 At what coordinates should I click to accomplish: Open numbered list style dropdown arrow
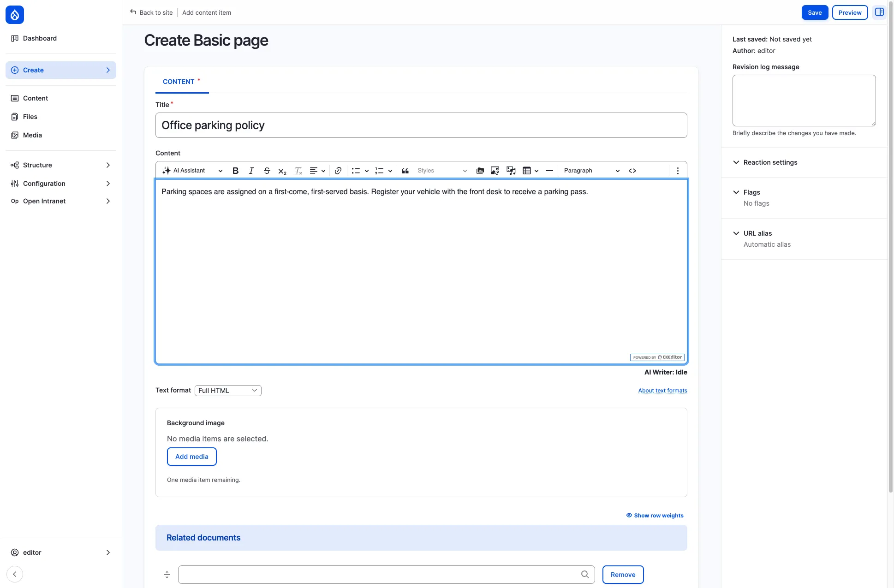(390, 171)
